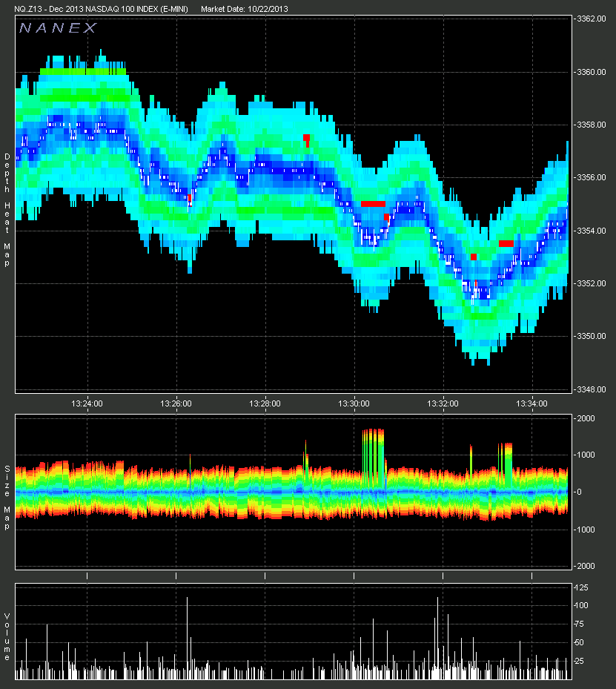Viewport: 616px width, 689px height.
Task: Select the 75 volume axis label
Action: coord(580,624)
